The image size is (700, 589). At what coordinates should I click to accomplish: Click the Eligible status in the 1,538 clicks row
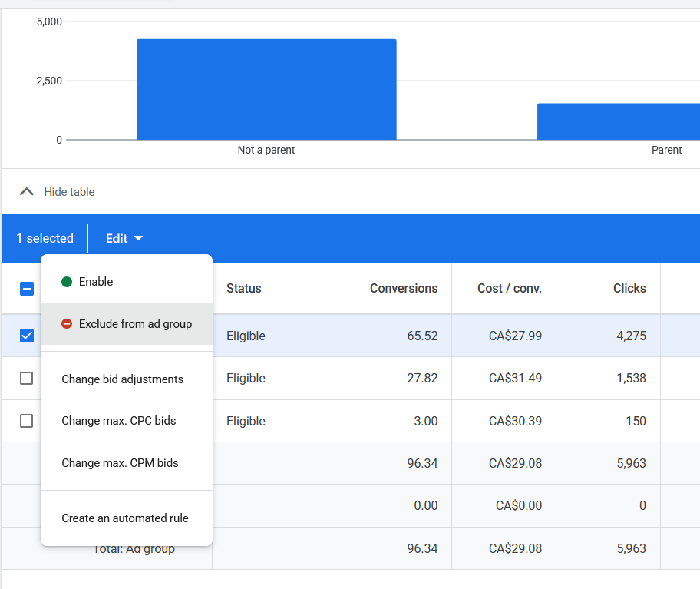(246, 379)
